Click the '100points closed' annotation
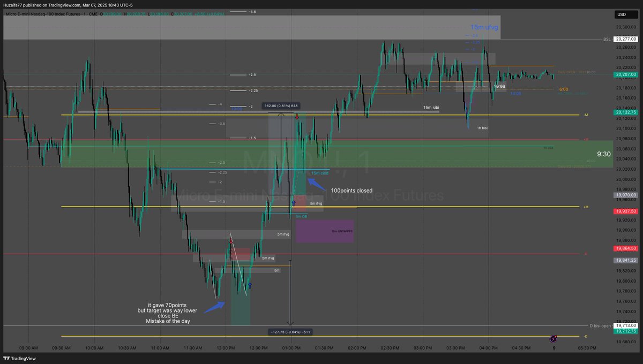Viewport: 643px width, 364px height. pos(352,191)
